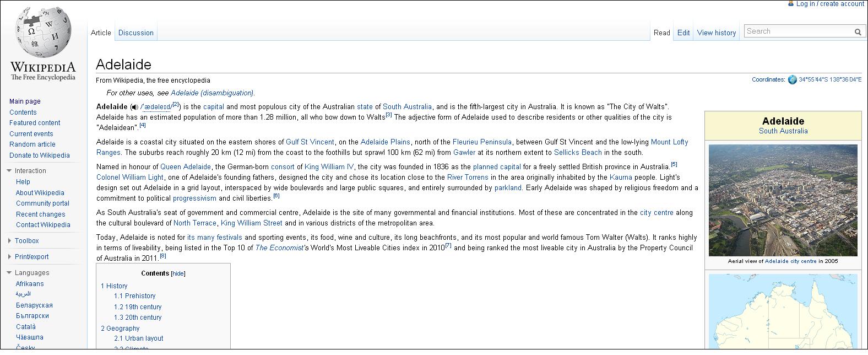Click the user icon beside Log in

(791, 4)
